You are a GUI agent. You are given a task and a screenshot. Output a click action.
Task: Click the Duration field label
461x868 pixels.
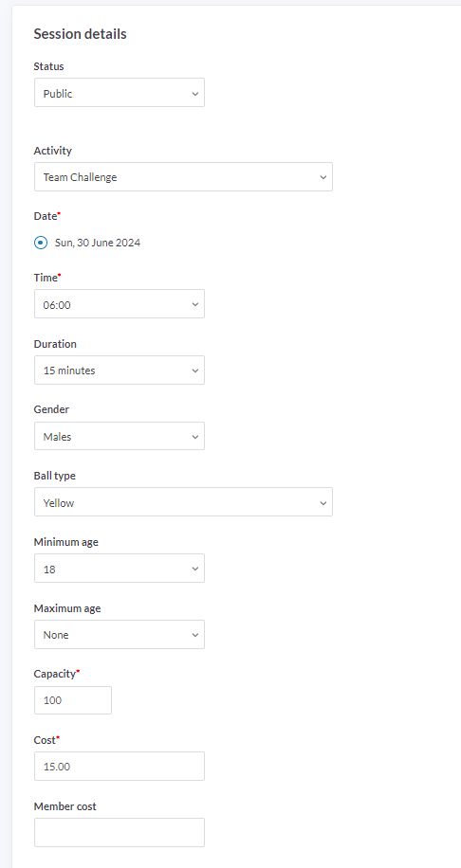55,344
